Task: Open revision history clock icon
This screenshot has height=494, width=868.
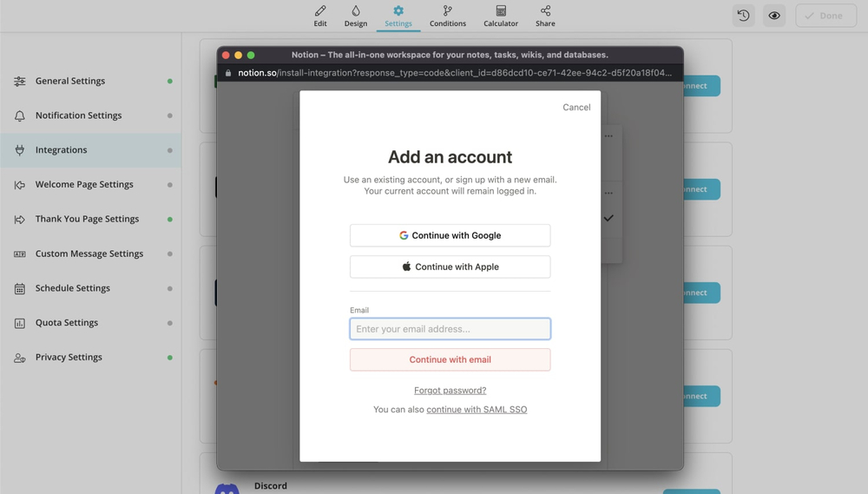Action: click(744, 16)
